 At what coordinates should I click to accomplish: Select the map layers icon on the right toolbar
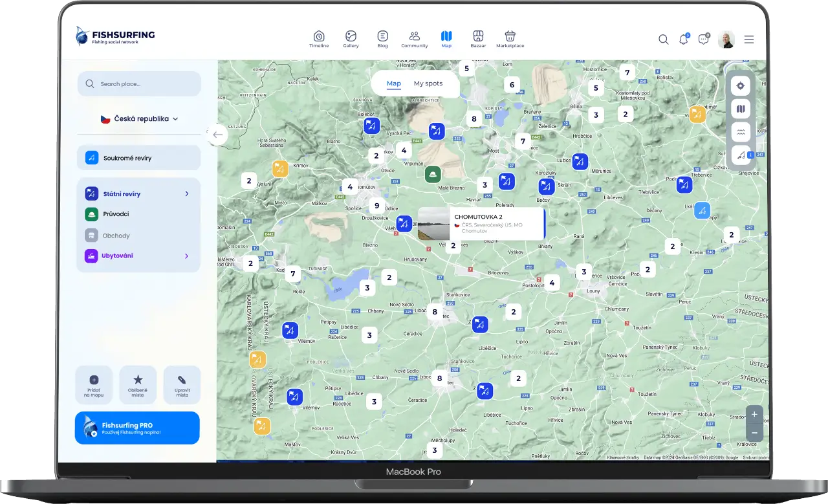(x=740, y=108)
